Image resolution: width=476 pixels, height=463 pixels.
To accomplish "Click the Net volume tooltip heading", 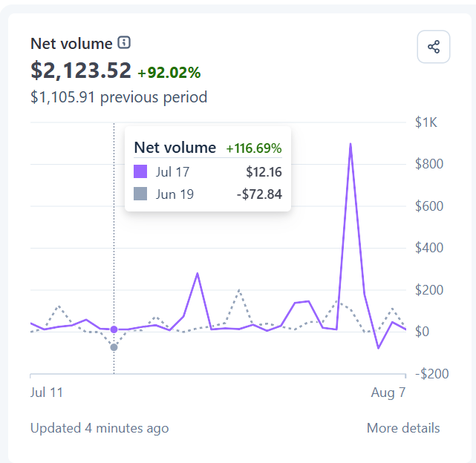I will 175,148.
